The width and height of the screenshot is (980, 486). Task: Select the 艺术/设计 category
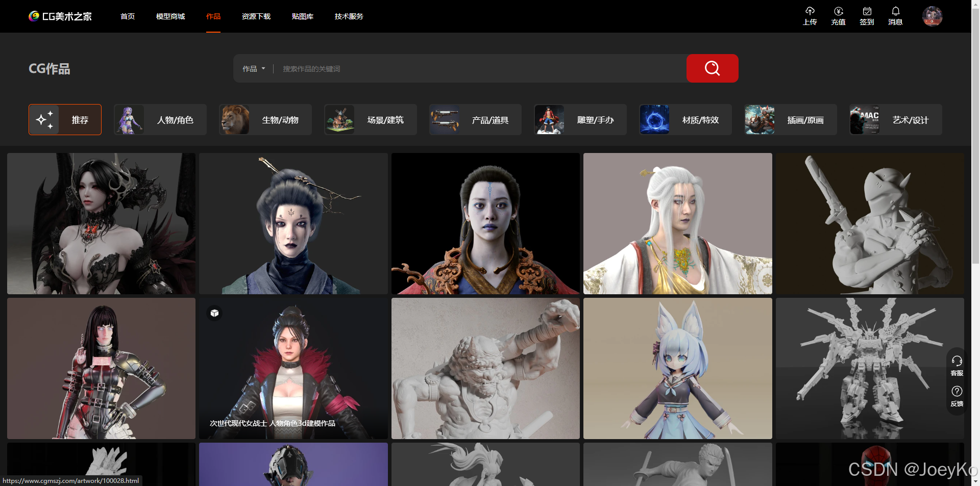tap(896, 120)
